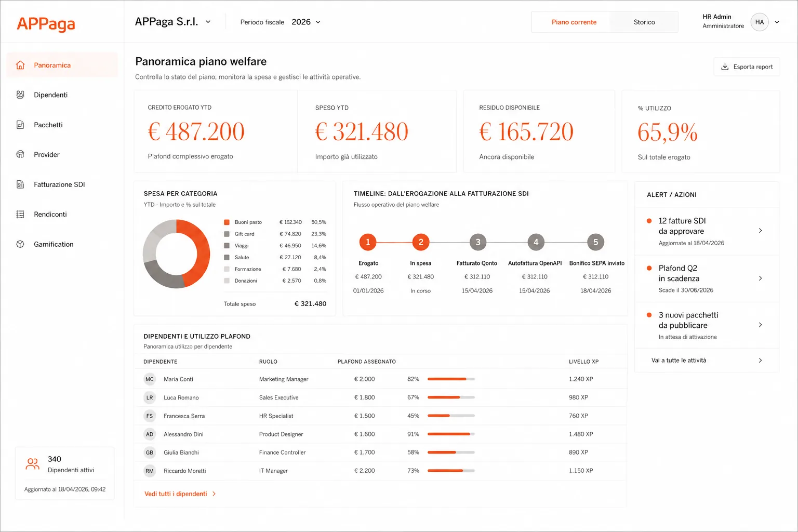
Task: Select timeline step 5 Bonifico SEPA inviato
Action: coord(595,242)
